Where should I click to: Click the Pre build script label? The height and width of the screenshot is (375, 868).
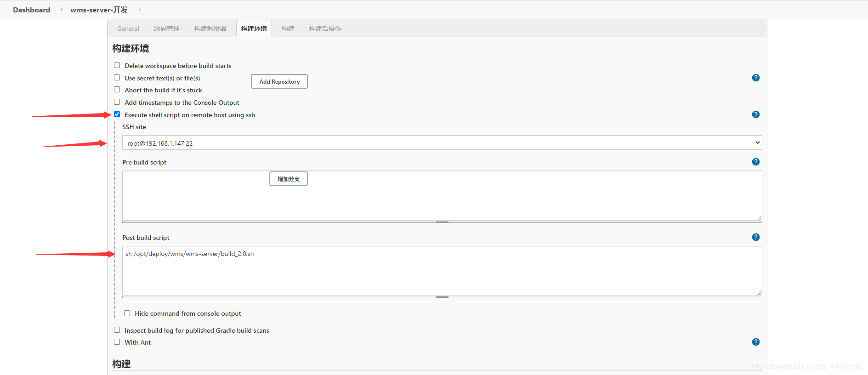tap(144, 162)
